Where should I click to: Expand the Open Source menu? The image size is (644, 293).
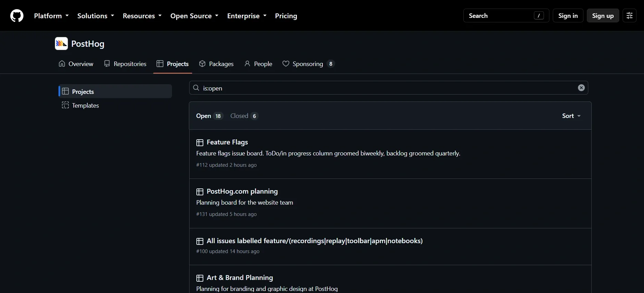[x=194, y=16]
